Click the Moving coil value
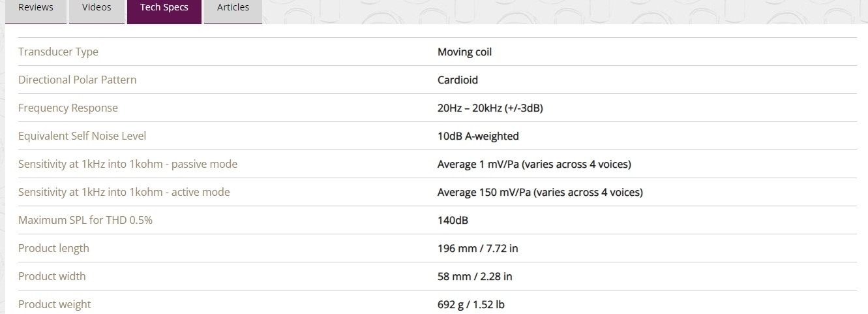868x314 pixels. [x=464, y=52]
